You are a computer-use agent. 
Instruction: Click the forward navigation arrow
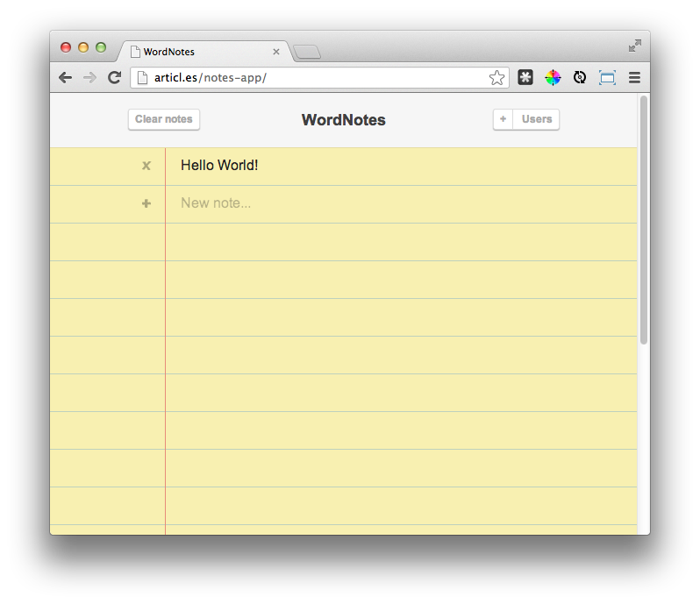click(89, 78)
